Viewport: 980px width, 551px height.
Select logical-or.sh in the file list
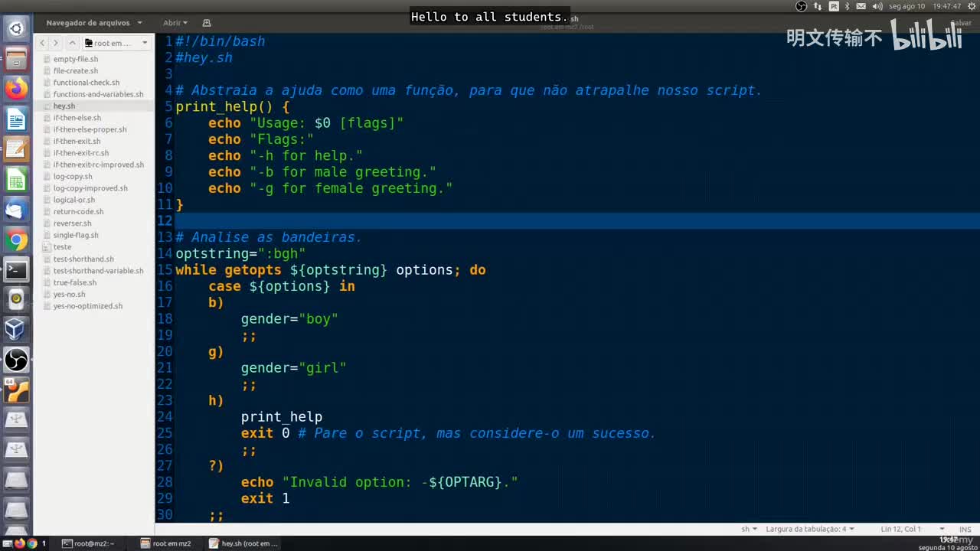[74, 200]
